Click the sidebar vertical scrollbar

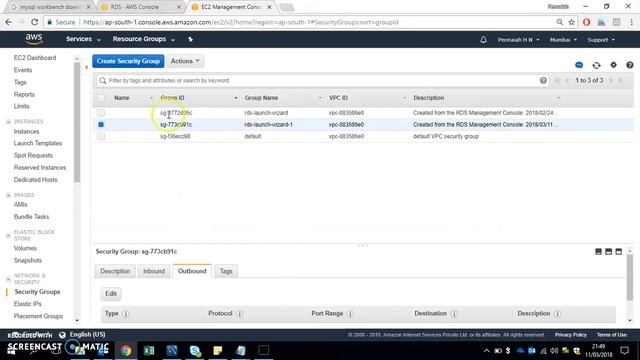click(x=77, y=122)
